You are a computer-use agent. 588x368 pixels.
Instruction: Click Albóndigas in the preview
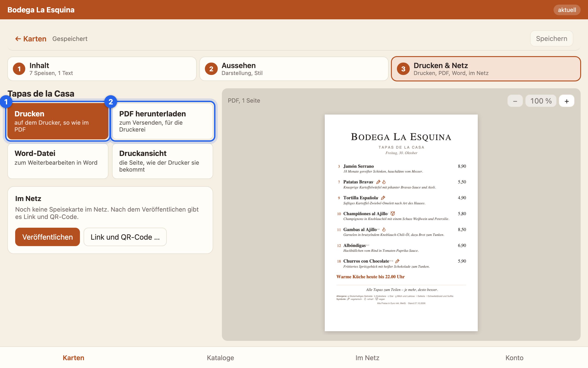[x=354, y=245]
